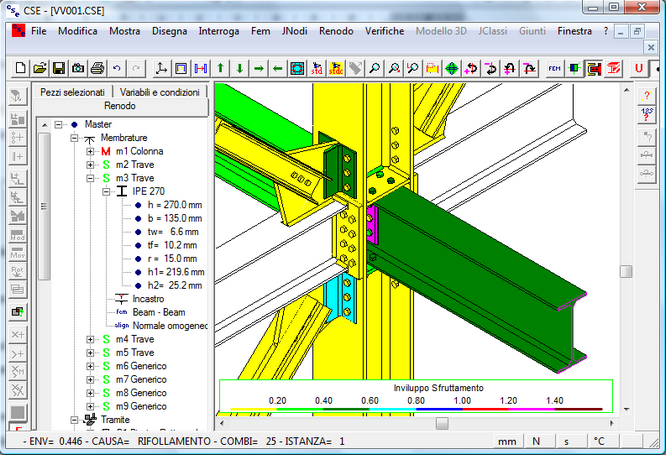This screenshot has width=666, height=455.
Task: Open the Verifiche menu
Action: coord(384,31)
